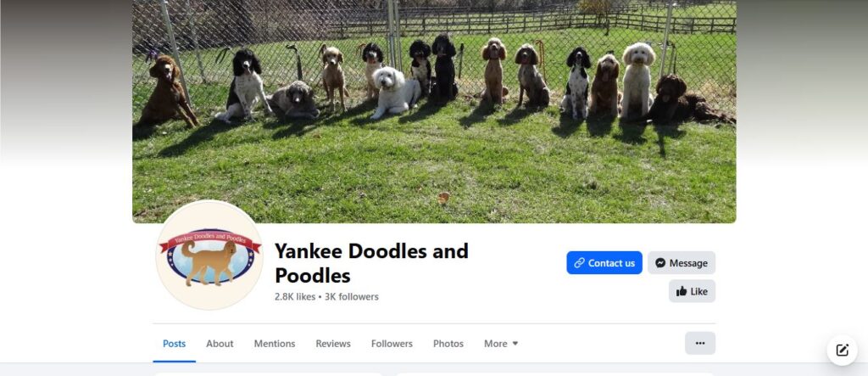Open the dogs cover photo

click(434, 111)
